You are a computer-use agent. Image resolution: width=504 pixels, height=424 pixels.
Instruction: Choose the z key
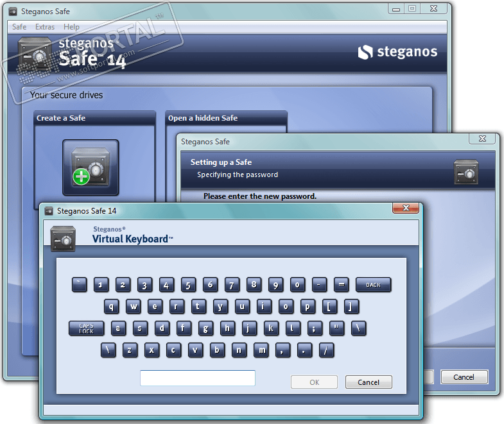click(x=130, y=350)
